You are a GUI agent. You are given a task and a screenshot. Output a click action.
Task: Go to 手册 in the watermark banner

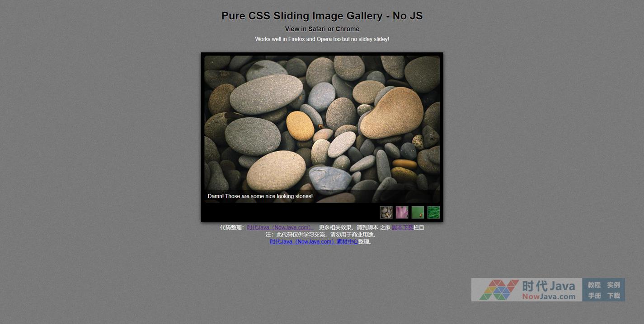[x=594, y=296]
